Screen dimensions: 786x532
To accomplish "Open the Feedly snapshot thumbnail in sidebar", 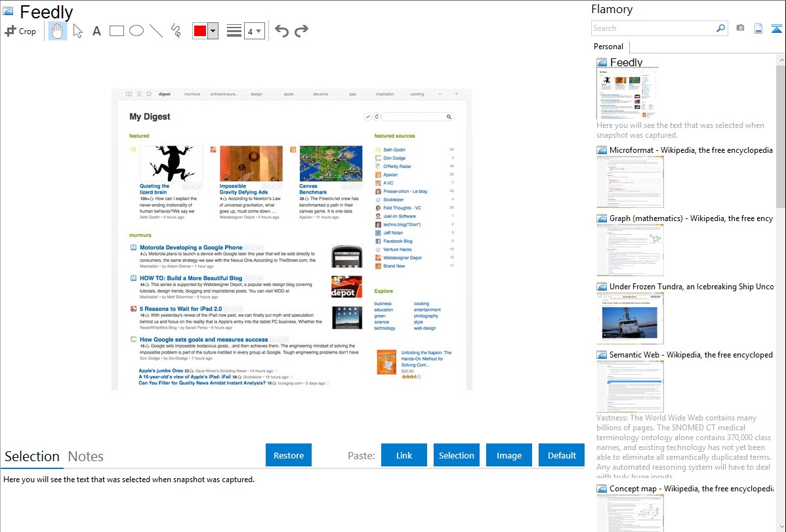I will 627,94.
